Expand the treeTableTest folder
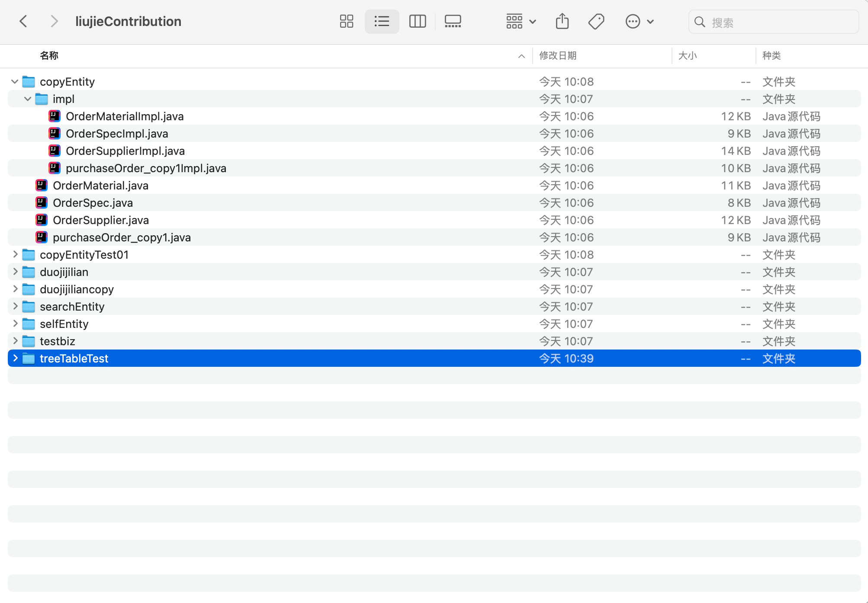The image size is (868, 603). pos(15,358)
